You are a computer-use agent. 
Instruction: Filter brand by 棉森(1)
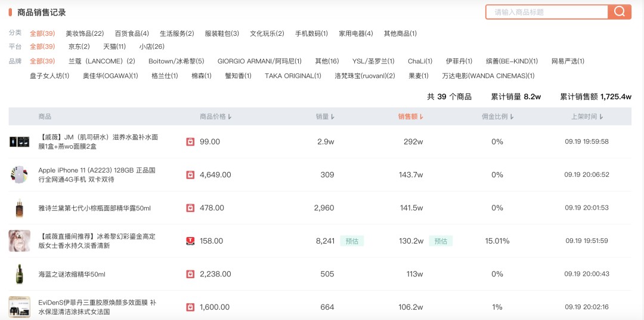pyautogui.click(x=202, y=76)
